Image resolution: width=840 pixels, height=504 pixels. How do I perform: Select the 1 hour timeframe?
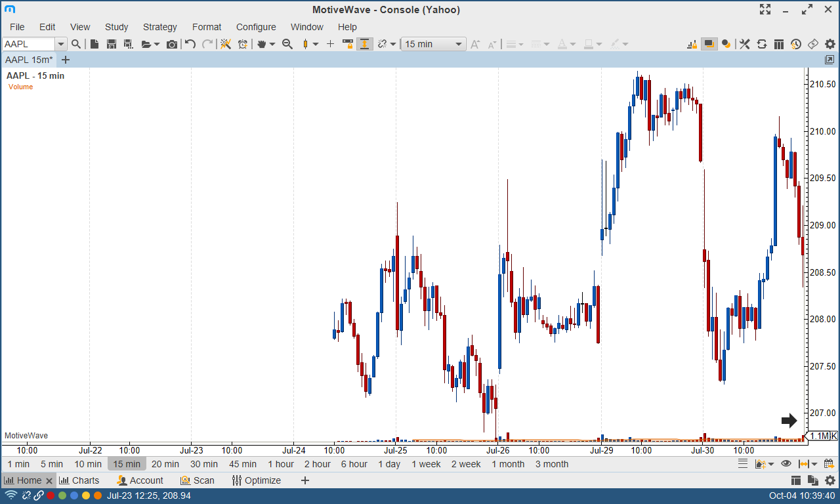pos(280,464)
